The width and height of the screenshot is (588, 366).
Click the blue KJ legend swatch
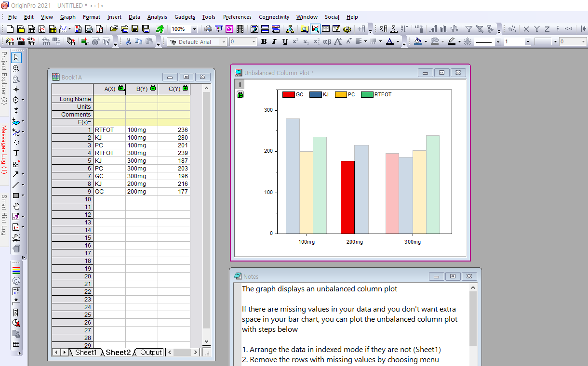click(315, 94)
